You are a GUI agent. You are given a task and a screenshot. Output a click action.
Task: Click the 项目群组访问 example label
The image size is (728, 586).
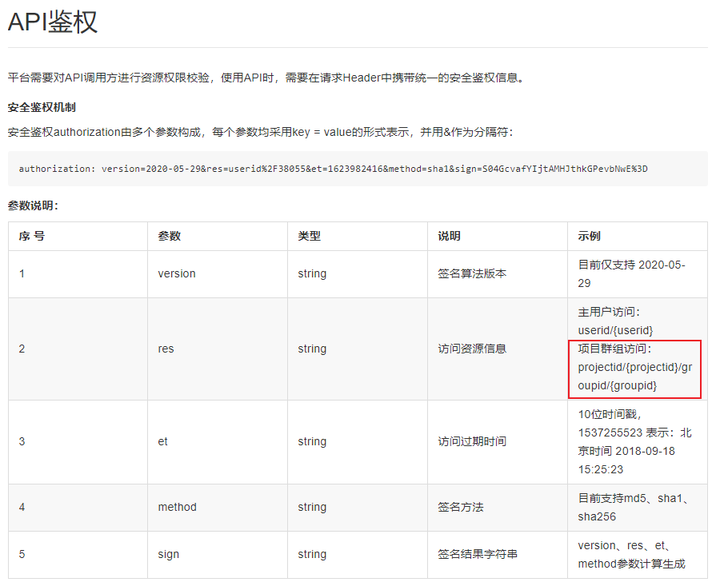pyautogui.click(x=614, y=349)
